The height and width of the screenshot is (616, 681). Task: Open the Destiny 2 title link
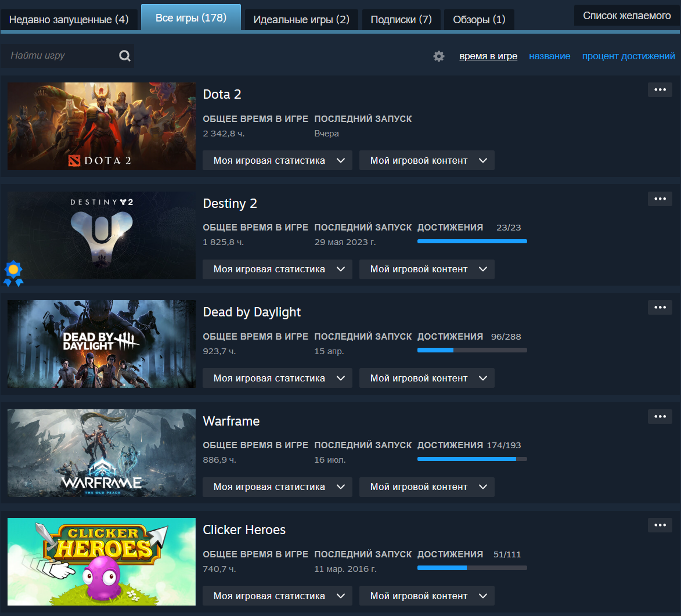(x=230, y=203)
